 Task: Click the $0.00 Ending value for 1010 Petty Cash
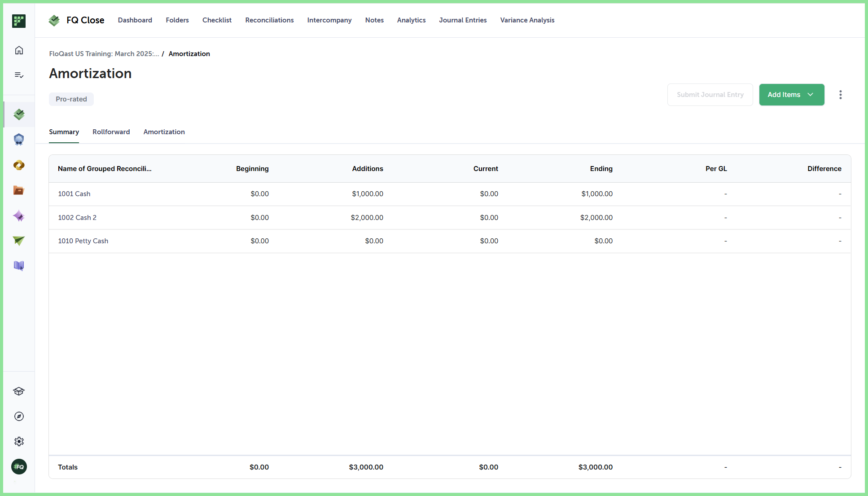point(604,241)
